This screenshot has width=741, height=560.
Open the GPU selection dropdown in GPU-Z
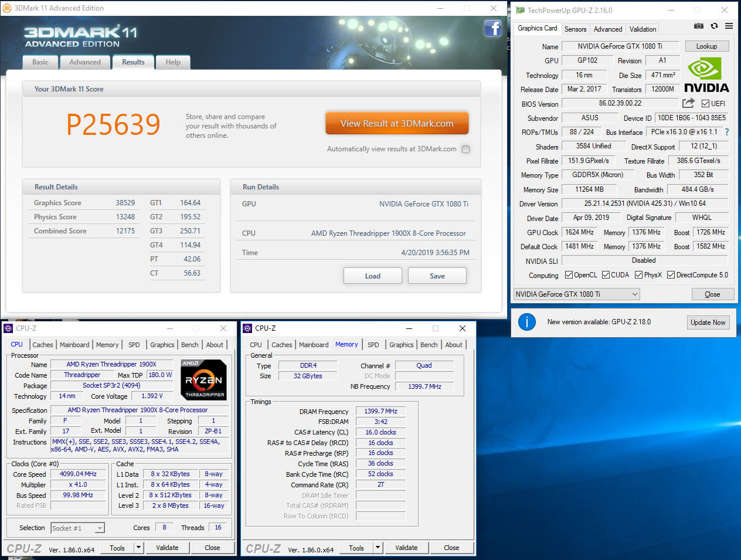pyautogui.click(x=577, y=294)
